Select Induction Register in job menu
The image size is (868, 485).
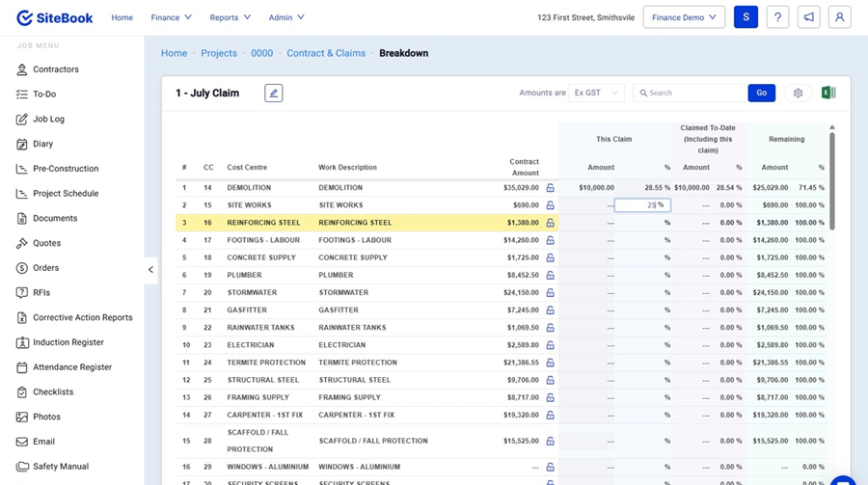(x=68, y=342)
